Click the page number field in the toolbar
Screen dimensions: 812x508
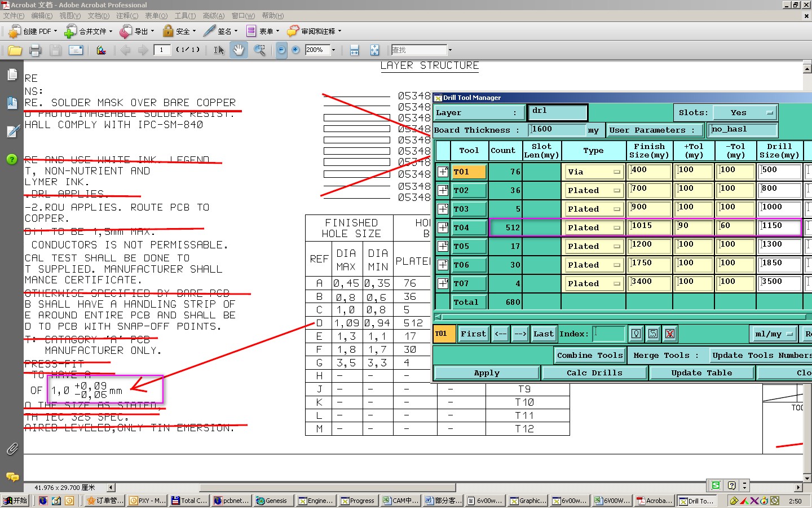[162, 50]
